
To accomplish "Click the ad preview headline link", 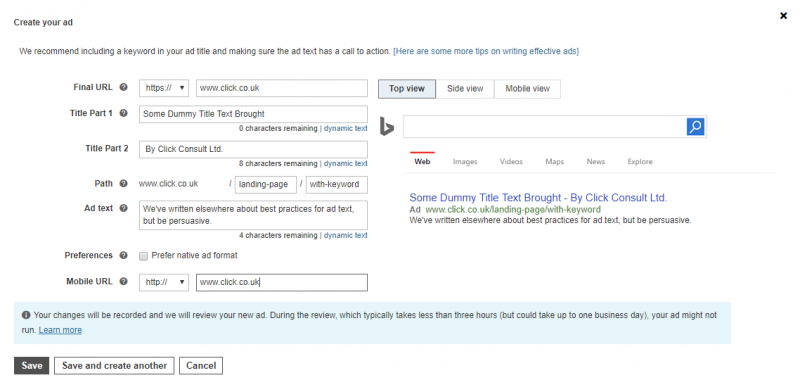I will pyautogui.click(x=538, y=198).
